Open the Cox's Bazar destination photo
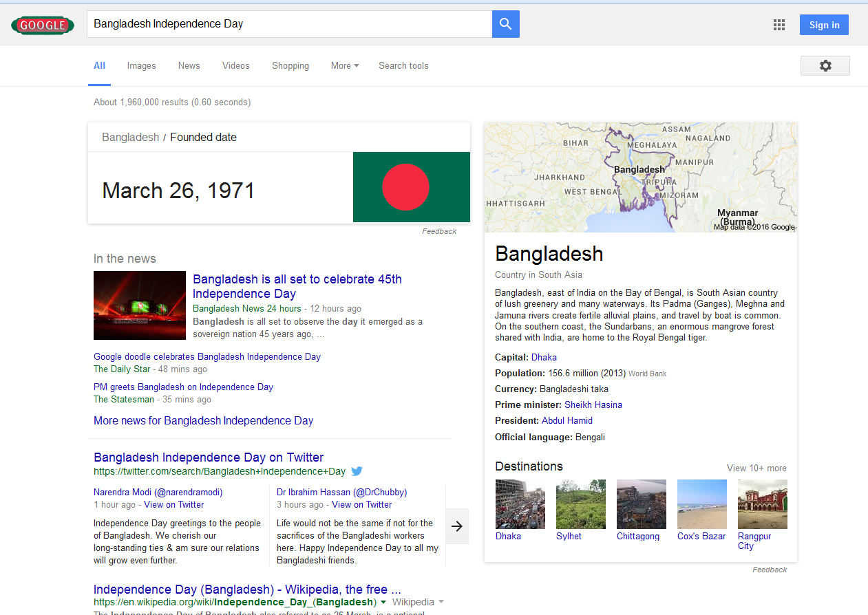Viewport: 868px width, 615px height. pyautogui.click(x=701, y=504)
